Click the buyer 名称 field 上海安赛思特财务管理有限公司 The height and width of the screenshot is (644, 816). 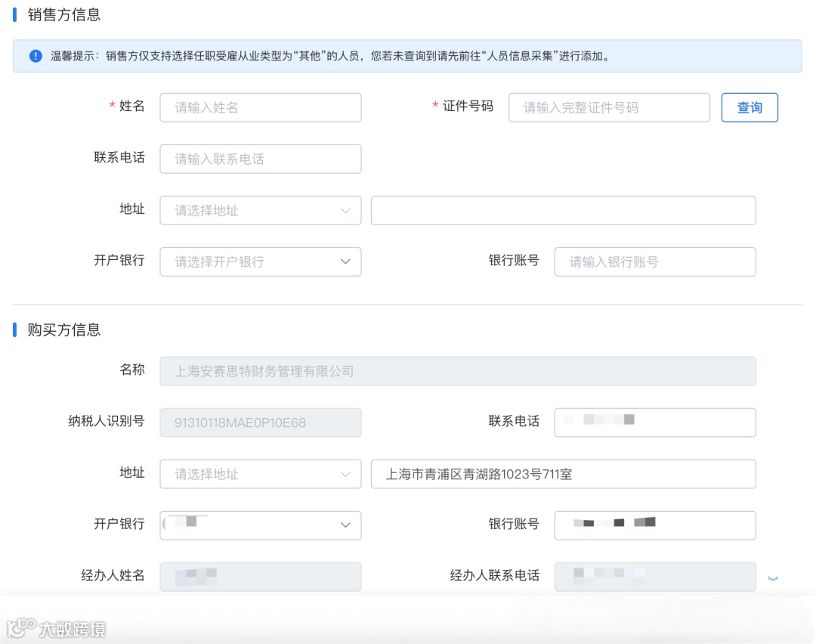457,371
